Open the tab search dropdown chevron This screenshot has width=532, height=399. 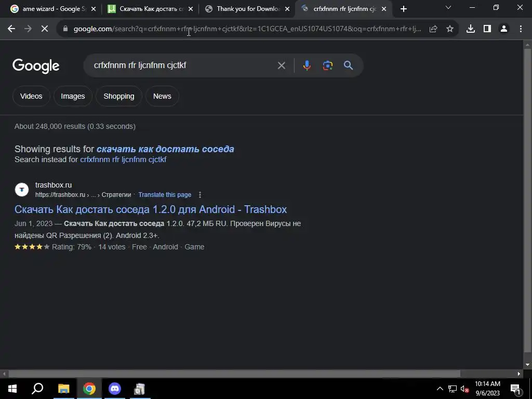coord(448,7)
